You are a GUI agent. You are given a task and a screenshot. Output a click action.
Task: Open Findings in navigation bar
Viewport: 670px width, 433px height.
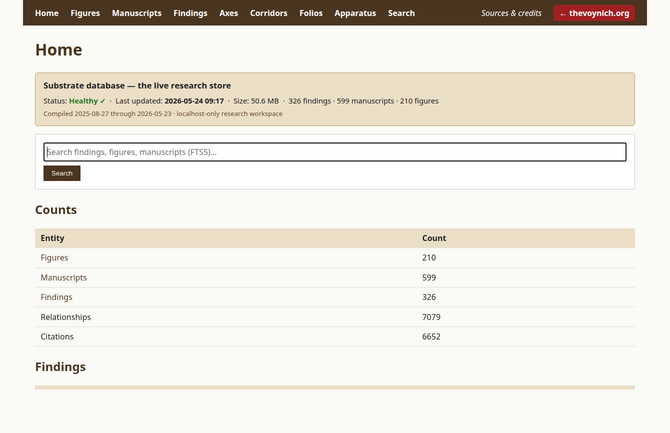[190, 13]
